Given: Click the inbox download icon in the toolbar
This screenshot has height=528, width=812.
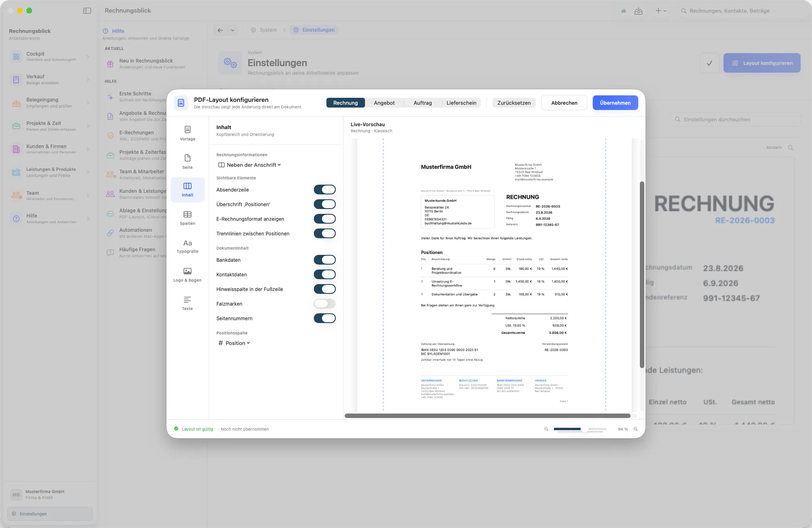Looking at the screenshot, I should pos(639,11).
